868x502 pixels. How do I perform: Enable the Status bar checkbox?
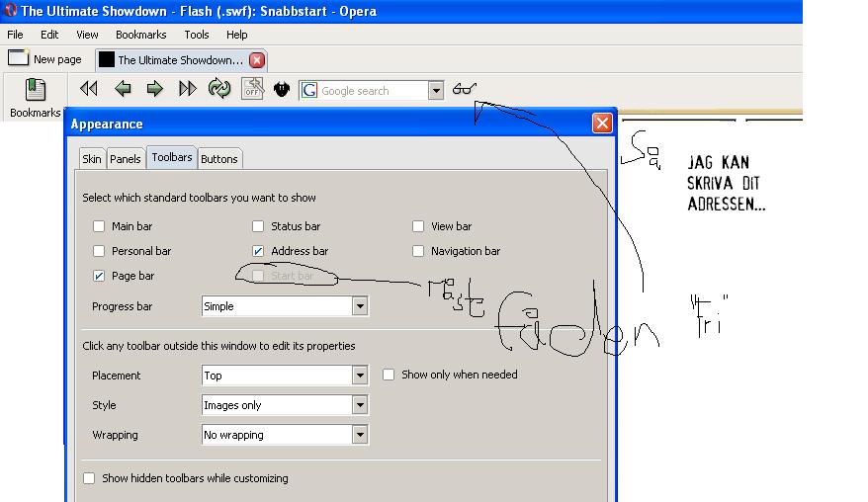click(x=258, y=226)
